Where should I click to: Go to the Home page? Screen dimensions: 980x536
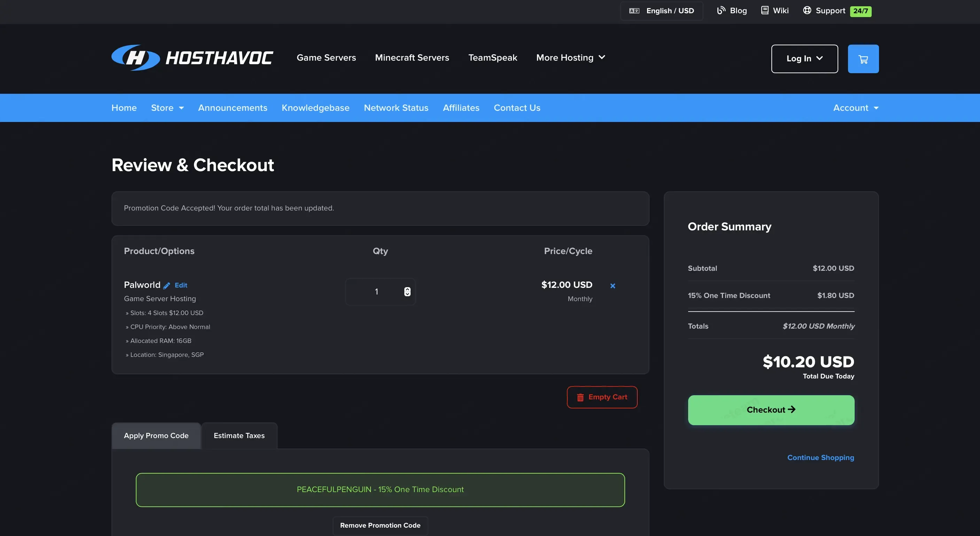point(124,108)
